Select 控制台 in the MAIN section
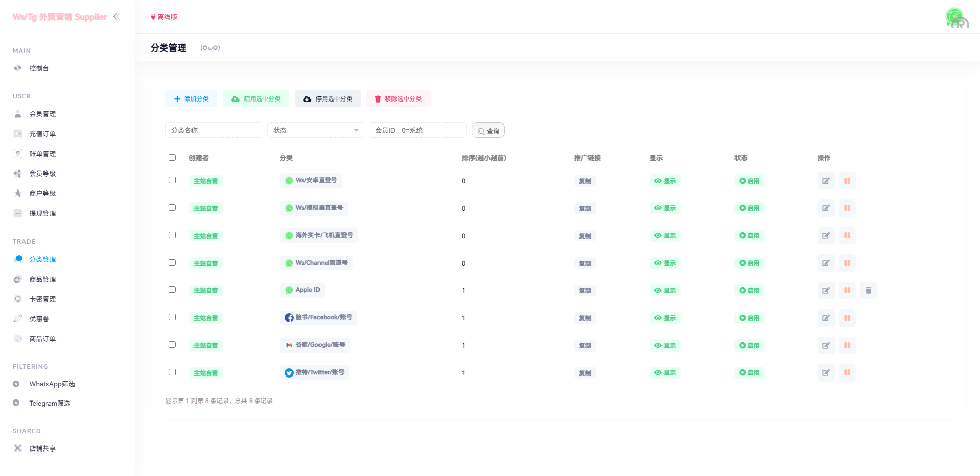This screenshot has height=476, width=980. (39, 68)
